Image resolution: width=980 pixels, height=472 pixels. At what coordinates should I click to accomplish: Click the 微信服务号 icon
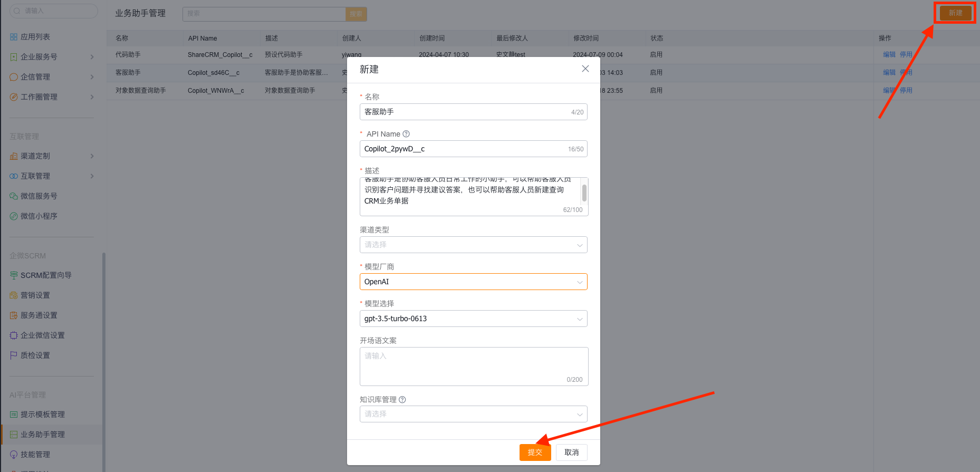coord(14,196)
